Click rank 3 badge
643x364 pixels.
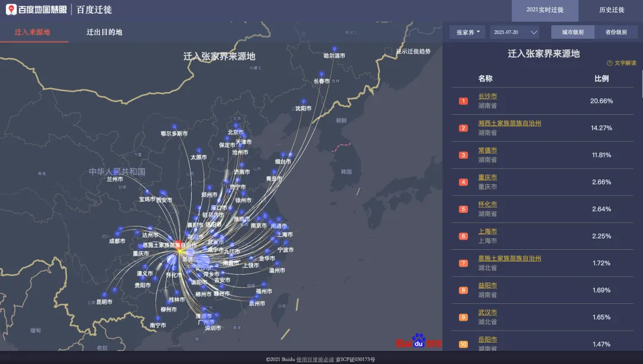463,155
